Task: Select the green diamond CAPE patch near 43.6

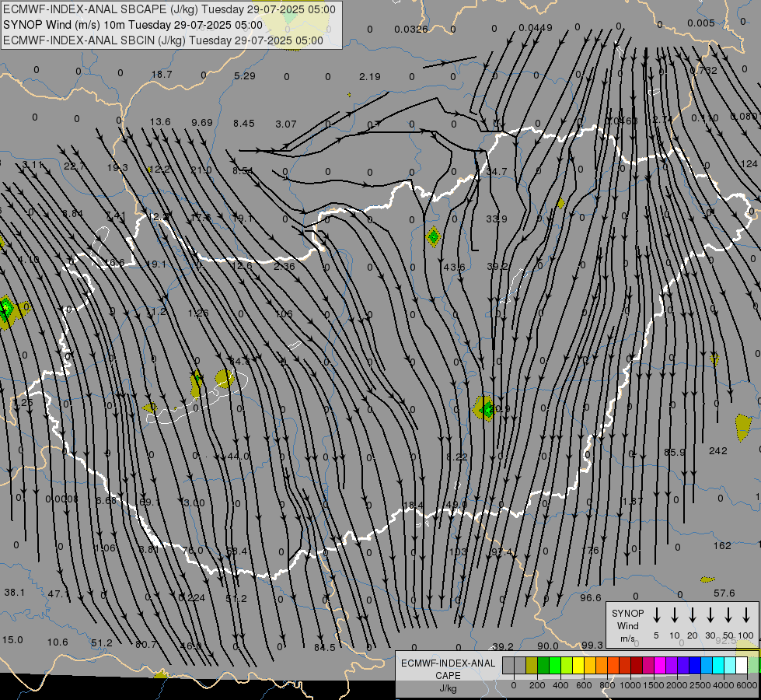Action: 433,237
